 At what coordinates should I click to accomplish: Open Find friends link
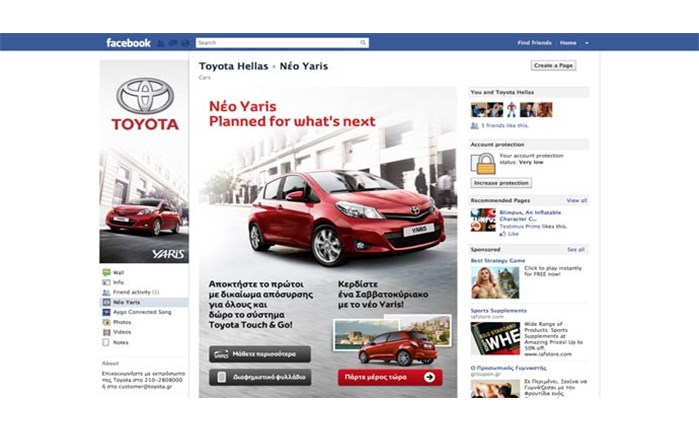535,43
